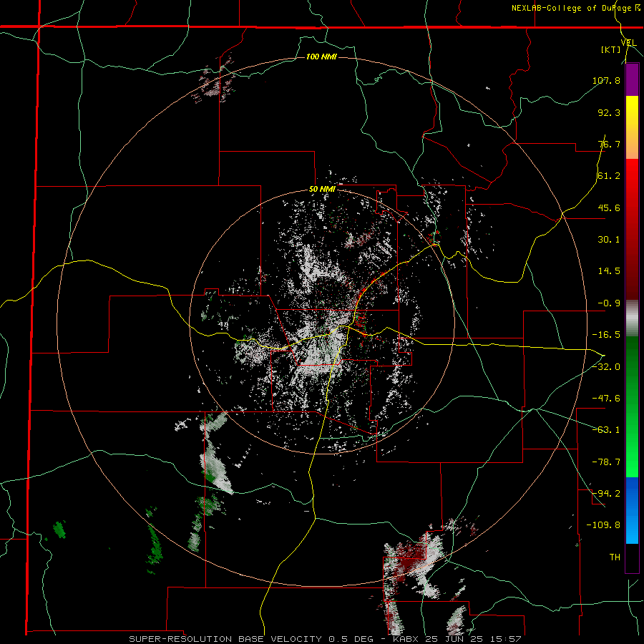The height and width of the screenshot is (644, 644).
Task: Click the "-47.6" scale value
Action: click(x=606, y=399)
